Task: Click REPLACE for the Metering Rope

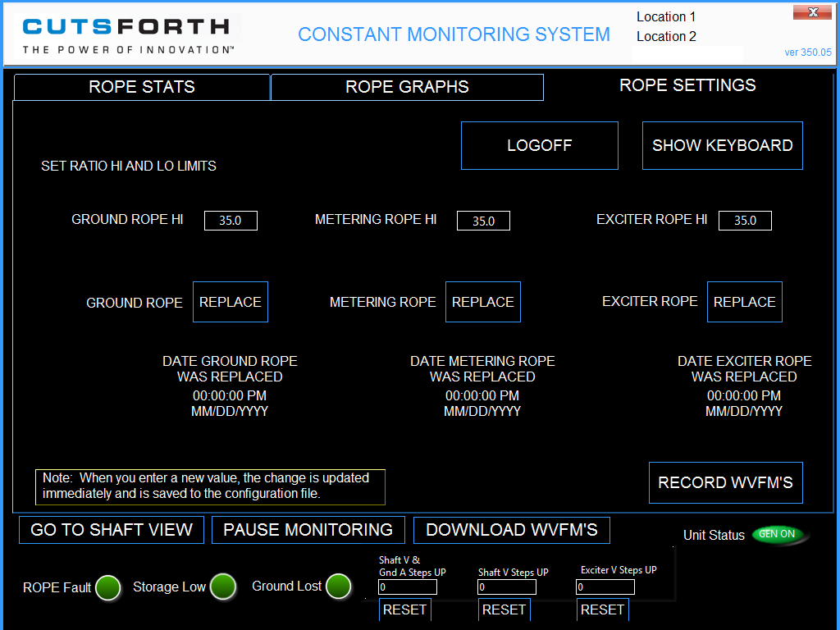Action: 482,302
